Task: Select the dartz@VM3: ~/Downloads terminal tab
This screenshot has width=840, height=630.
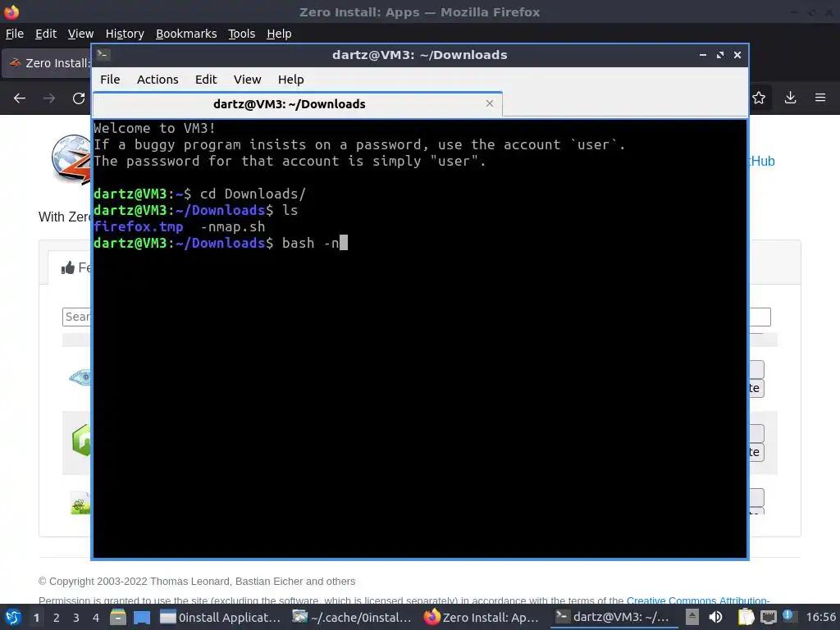Action: [x=297, y=104]
